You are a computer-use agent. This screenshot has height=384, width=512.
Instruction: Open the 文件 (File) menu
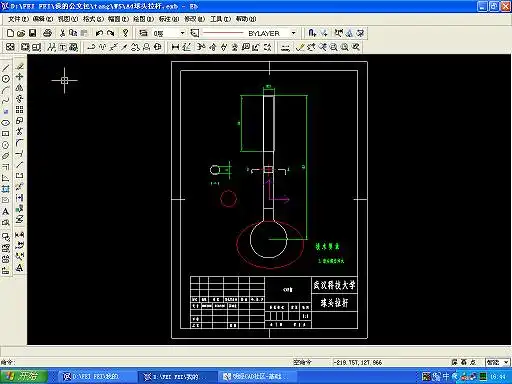pyautogui.click(x=18, y=19)
